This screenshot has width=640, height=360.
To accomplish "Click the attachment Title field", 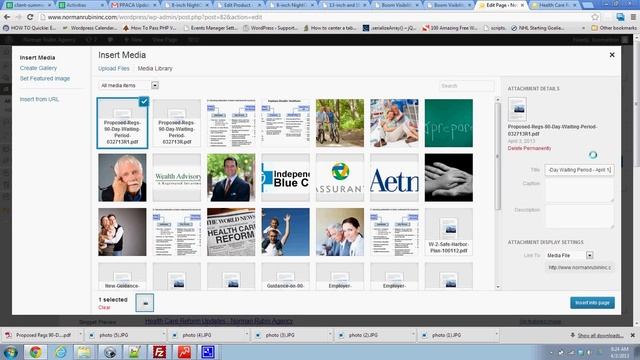I will pos(579,170).
